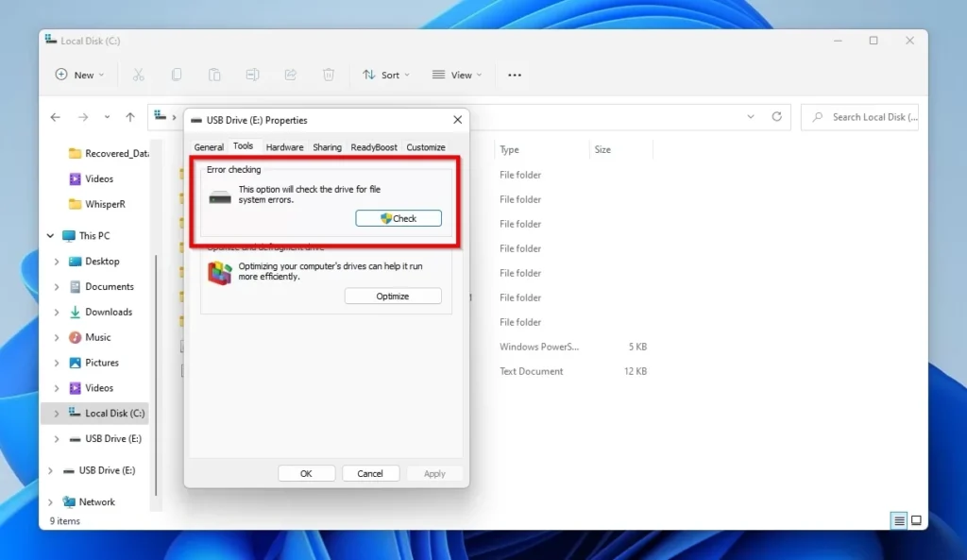Refresh the folder view
This screenshot has height=560, width=967.
point(776,117)
